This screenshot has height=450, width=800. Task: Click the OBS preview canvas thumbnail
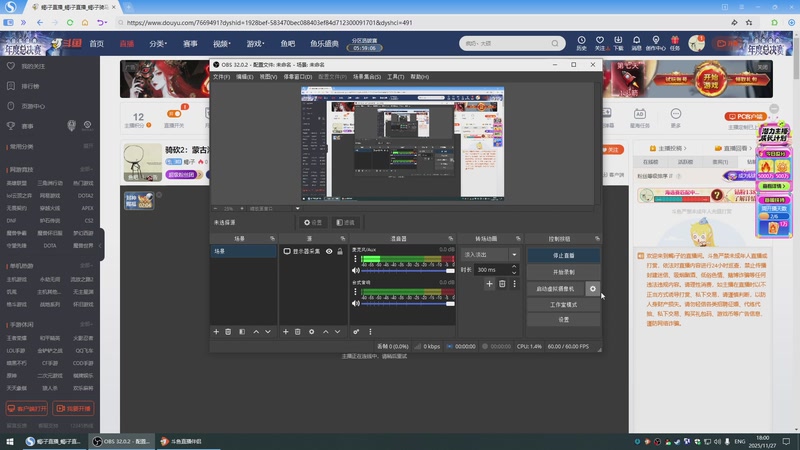tap(402, 143)
